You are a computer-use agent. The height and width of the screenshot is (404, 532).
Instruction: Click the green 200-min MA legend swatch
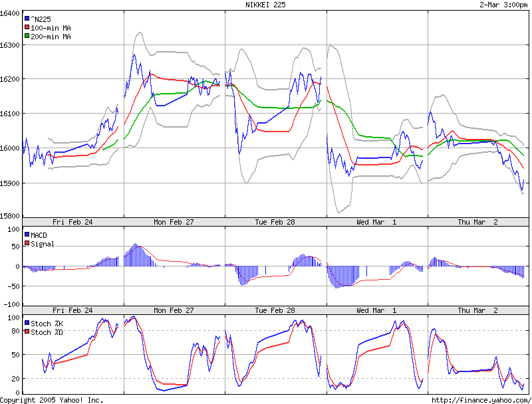coord(27,36)
